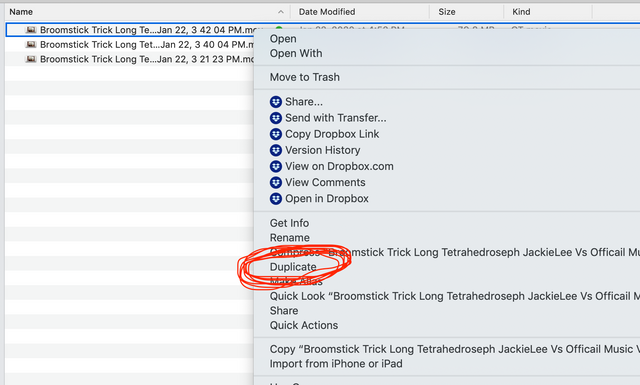Open Version History menu entry

point(322,150)
